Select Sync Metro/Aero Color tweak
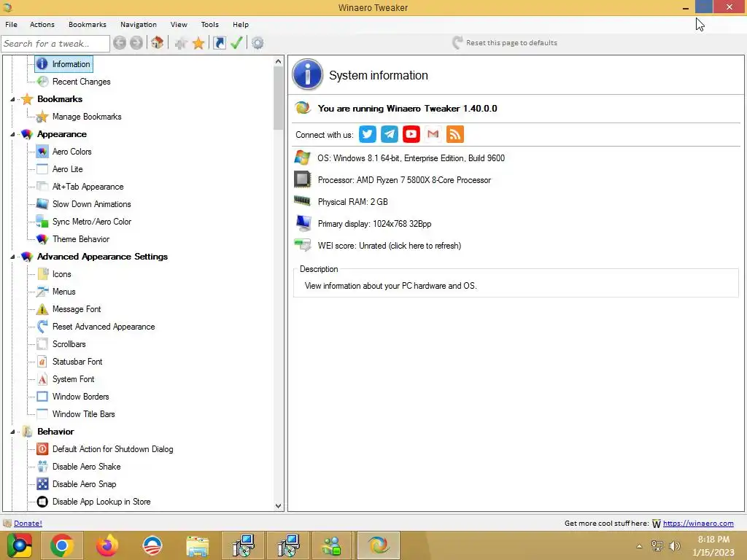Image resolution: width=747 pixels, height=560 pixels. pos(91,222)
